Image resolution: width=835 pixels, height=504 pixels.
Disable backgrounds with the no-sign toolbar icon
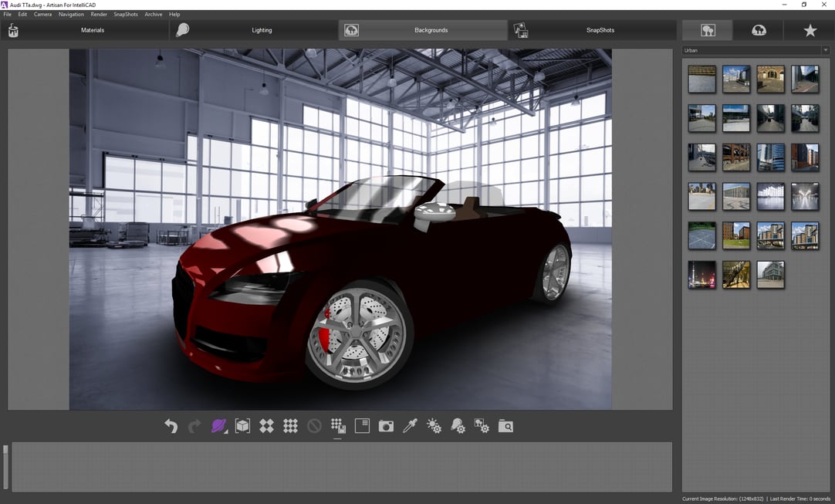point(315,425)
